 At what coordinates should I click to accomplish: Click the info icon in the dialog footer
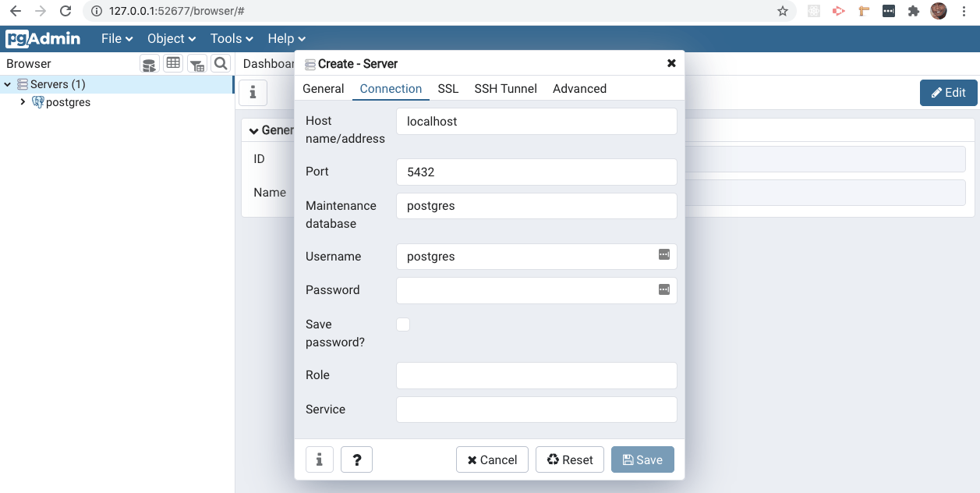[319, 459]
